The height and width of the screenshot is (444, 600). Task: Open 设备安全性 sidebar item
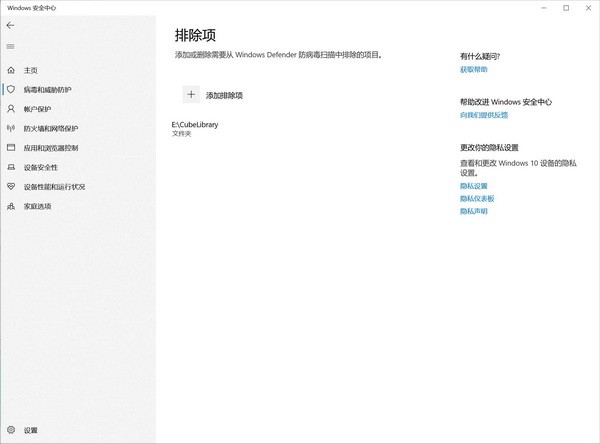41,168
